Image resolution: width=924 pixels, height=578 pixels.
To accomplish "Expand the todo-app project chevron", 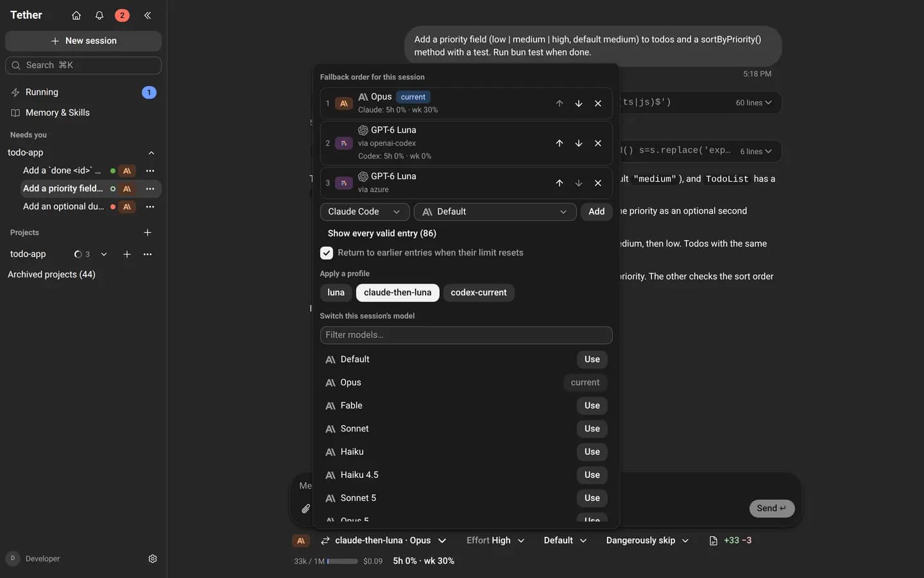I will [x=104, y=254].
